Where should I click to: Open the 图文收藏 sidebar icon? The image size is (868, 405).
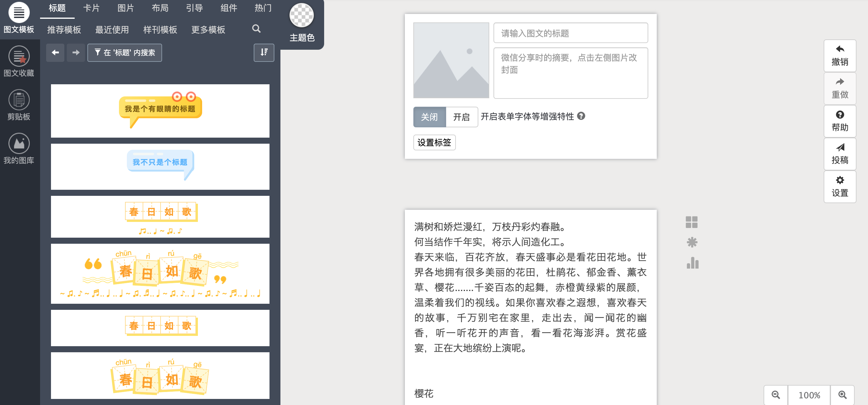coord(19,56)
